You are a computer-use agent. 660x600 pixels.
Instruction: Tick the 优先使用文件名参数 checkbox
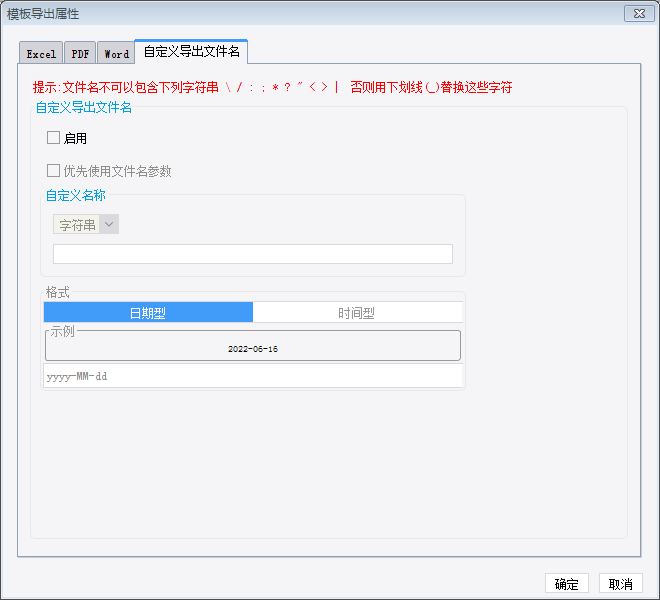(53, 171)
